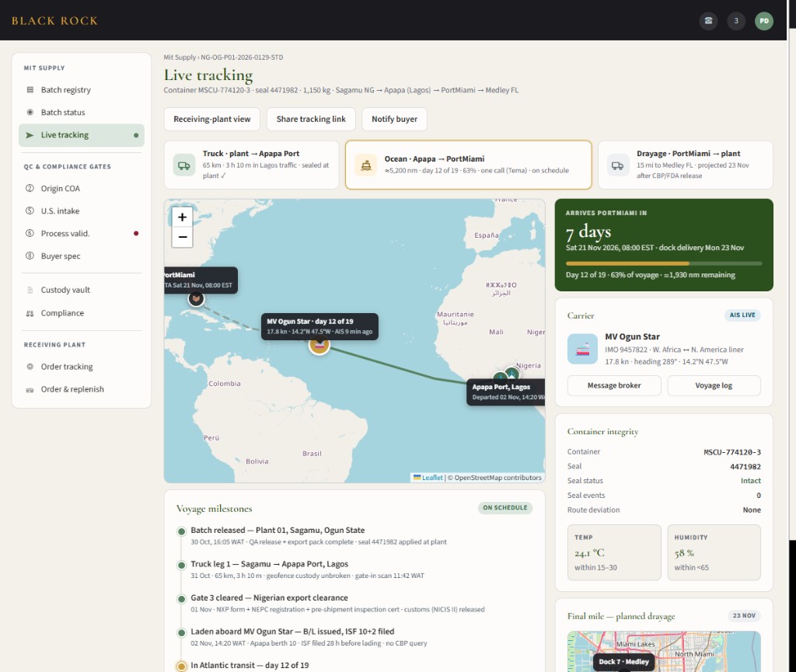Screen dimensions: 796x672
Task: Click the Black Rock logo
Action: pos(54,21)
